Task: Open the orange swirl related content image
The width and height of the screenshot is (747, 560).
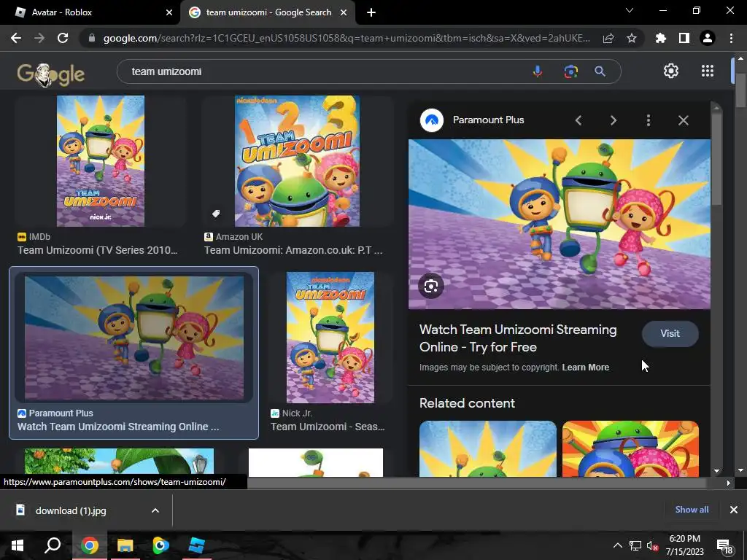Action: [630, 448]
